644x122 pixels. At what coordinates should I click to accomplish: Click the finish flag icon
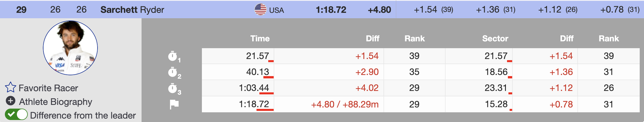point(174,104)
